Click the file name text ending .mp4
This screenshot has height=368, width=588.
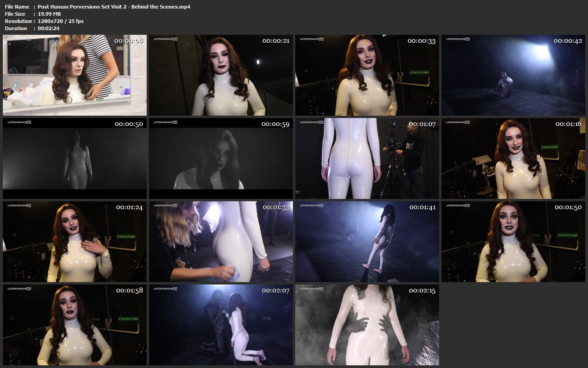(x=114, y=7)
